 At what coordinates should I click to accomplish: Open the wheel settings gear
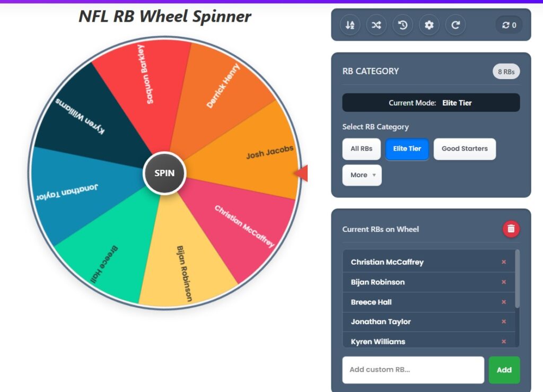(430, 24)
